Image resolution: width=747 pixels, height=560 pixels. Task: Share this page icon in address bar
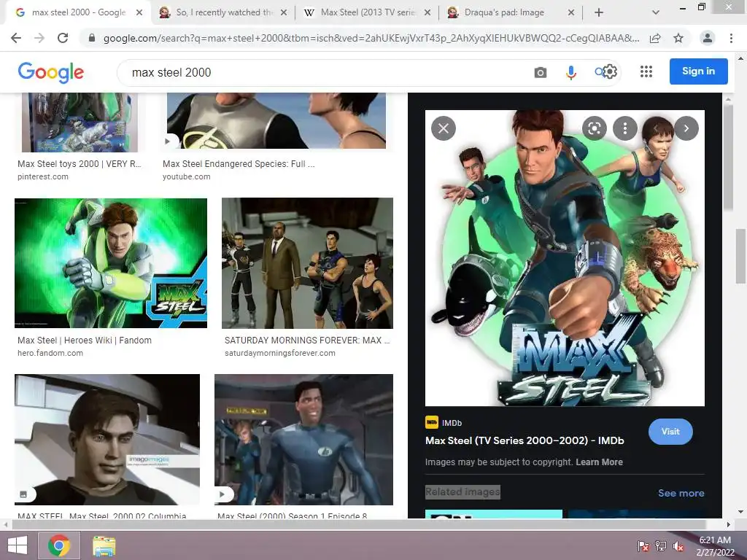tap(655, 38)
